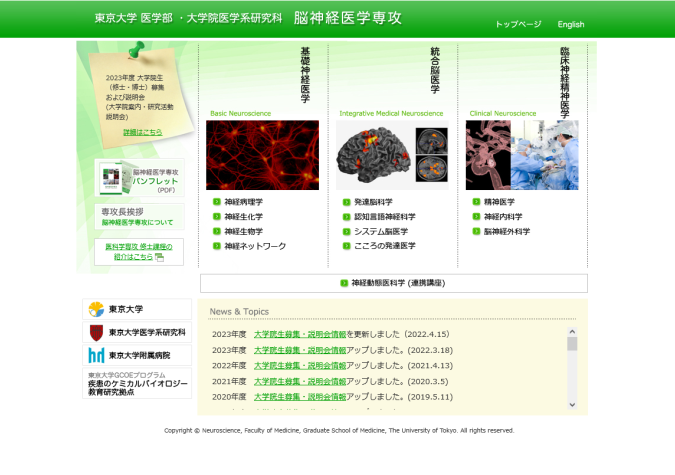The width and height of the screenshot is (675, 475).
Task: Click green arrow icon beside 神経ネットワーク
Action: [x=217, y=246]
